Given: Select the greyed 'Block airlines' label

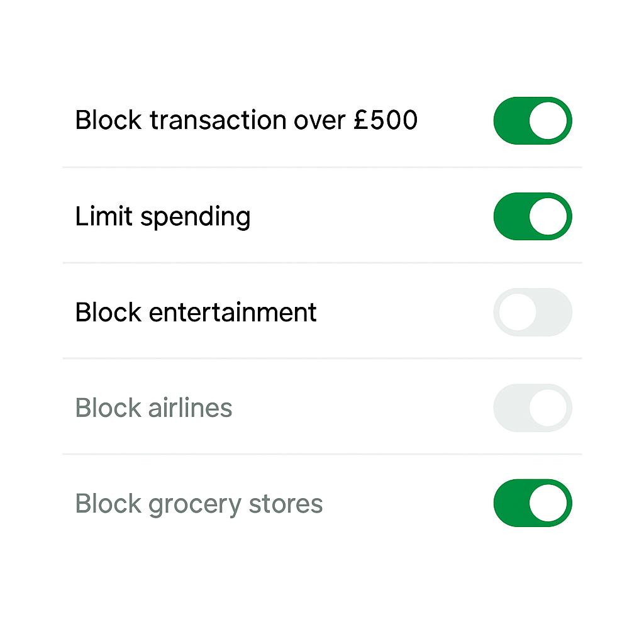Looking at the screenshot, I should click(153, 408).
